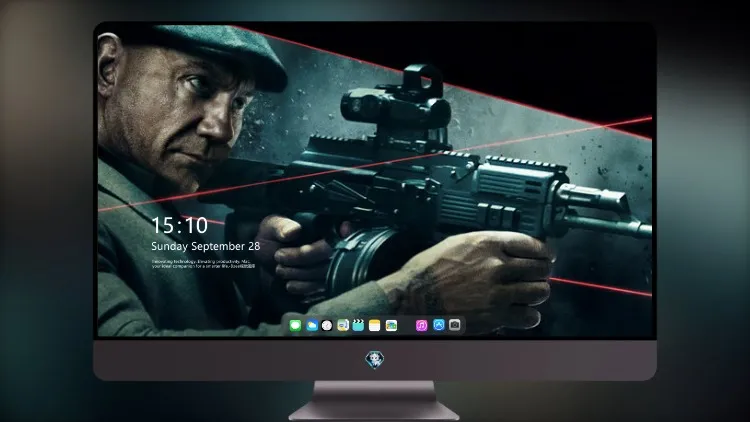The width and height of the screenshot is (750, 422).
Task: Open the green Messages app in dock
Action: click(x=295, y=325)
